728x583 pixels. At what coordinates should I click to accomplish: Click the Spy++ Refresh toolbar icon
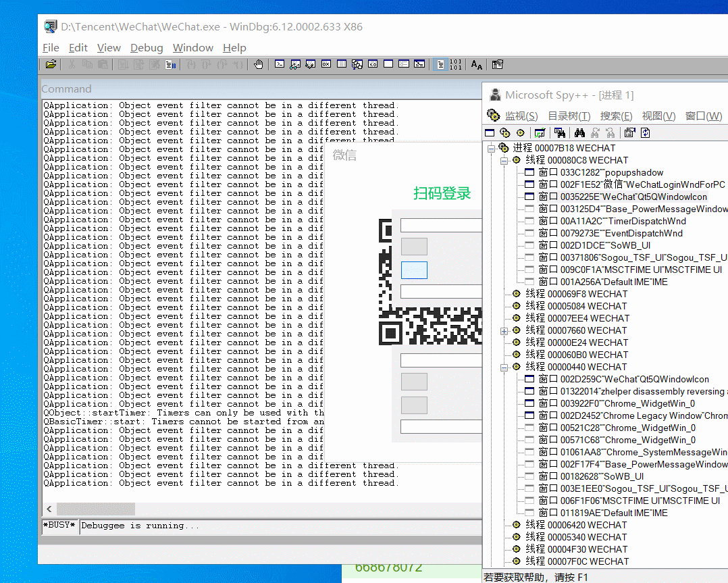point(646,133)
